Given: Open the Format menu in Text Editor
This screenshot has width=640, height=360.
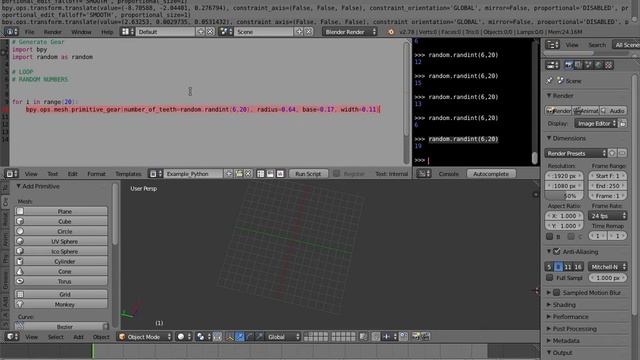Looking at the screenshot, I should point(96,174).
